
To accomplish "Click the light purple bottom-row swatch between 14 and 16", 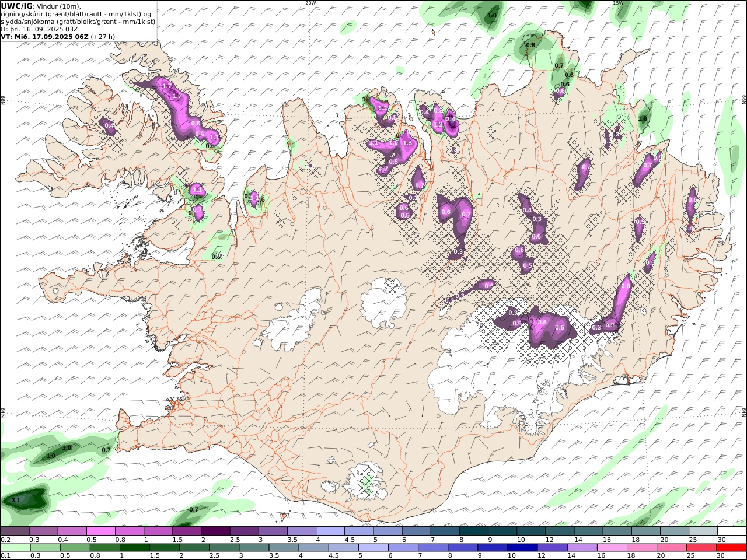I will pos(582,548).
